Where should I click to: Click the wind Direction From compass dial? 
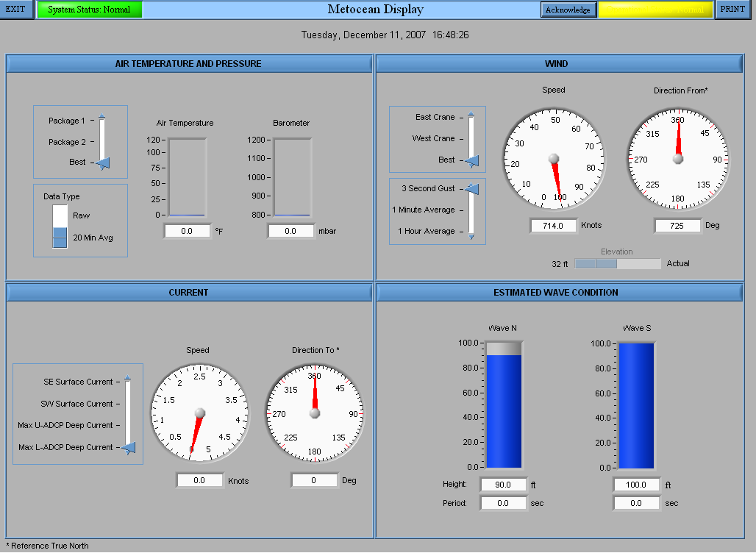(678, 158)
